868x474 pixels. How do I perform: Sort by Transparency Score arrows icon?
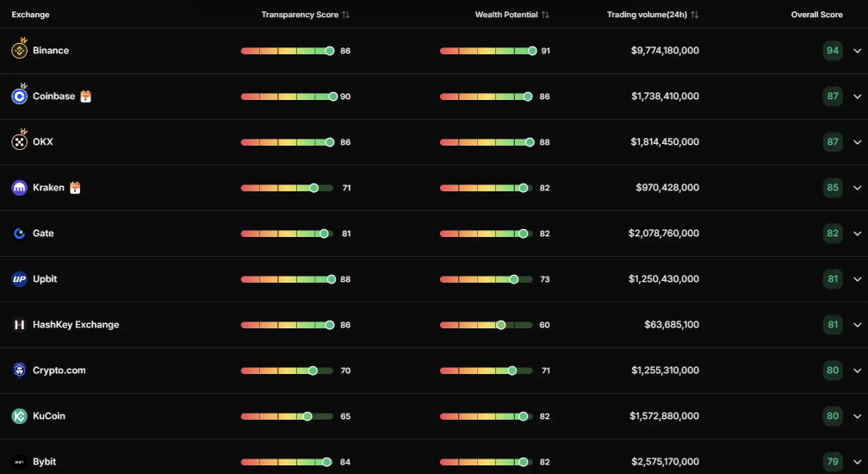click(x=345, y=15)
